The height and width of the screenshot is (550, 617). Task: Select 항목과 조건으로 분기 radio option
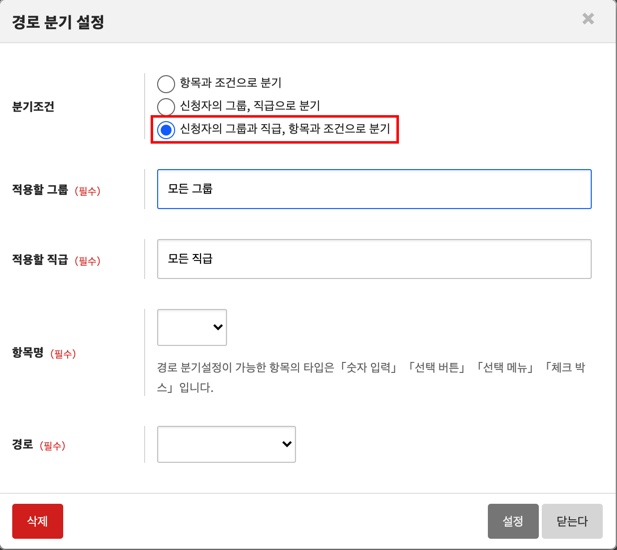coord(166,84)
